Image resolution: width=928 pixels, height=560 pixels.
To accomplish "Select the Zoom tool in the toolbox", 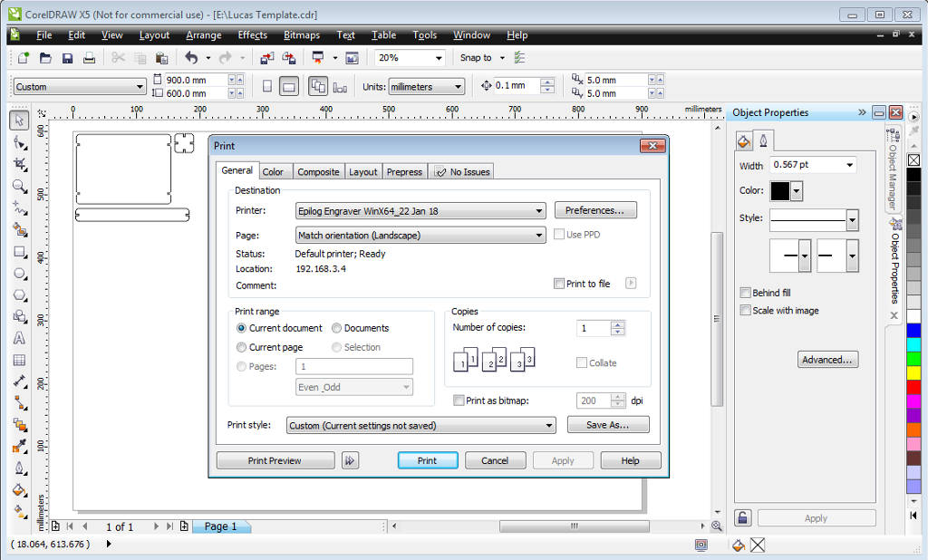I will [20, 187].
